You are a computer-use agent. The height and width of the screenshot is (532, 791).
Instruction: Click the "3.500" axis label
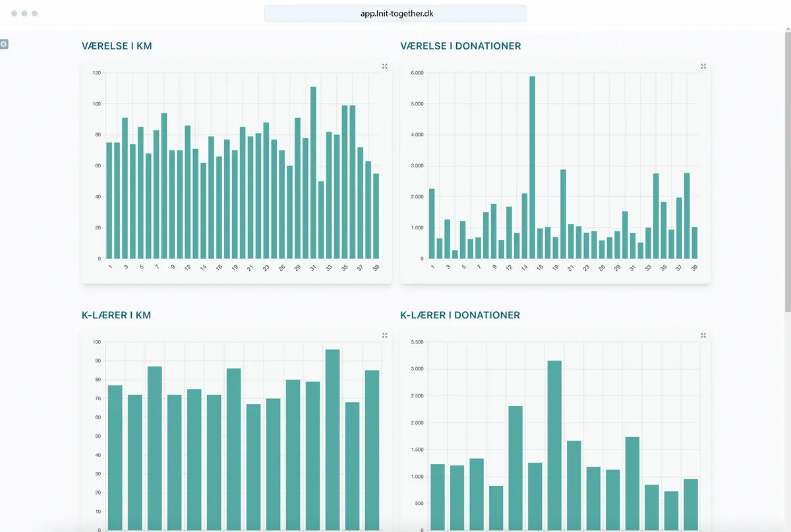click(417, 342)
